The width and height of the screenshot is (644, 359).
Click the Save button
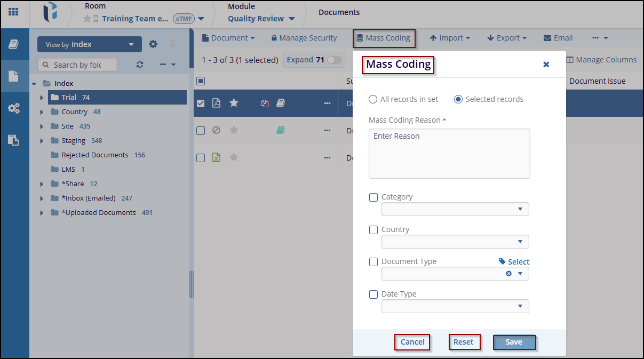(x=514, y=342)
